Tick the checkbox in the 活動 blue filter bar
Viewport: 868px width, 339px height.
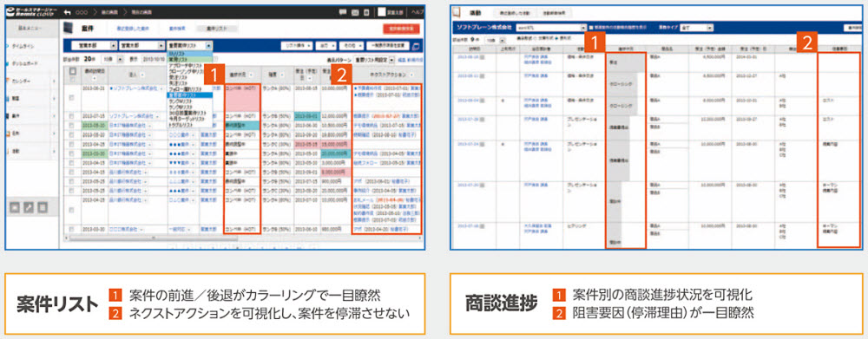tap(591, 27)
